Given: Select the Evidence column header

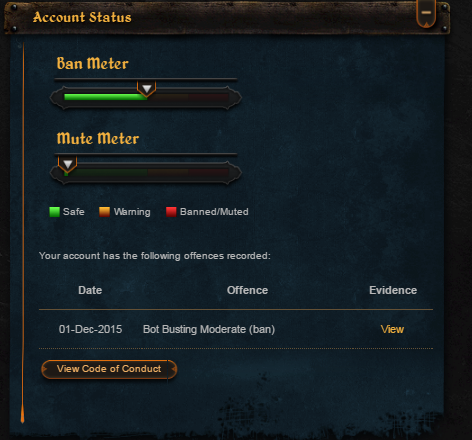Looking at the screenshot, I should pos(393,290).
